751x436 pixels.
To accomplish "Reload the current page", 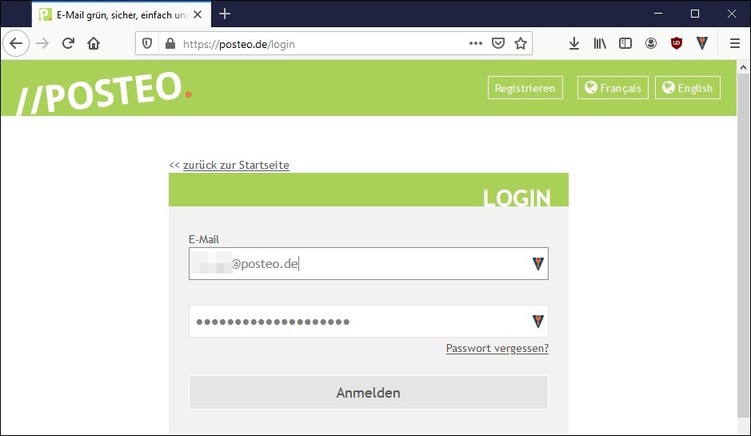I will tap(68, 44).
